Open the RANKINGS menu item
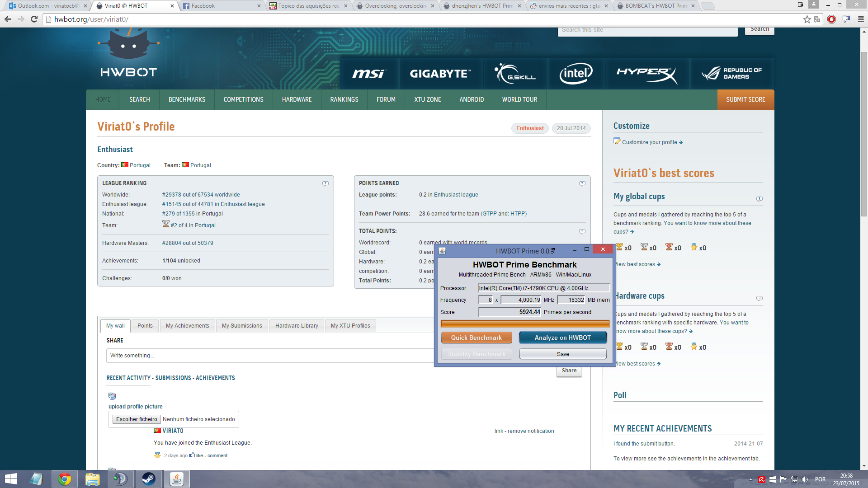This screenshot has width=868, height=488. pyautogui.click(x=344, y=99)
